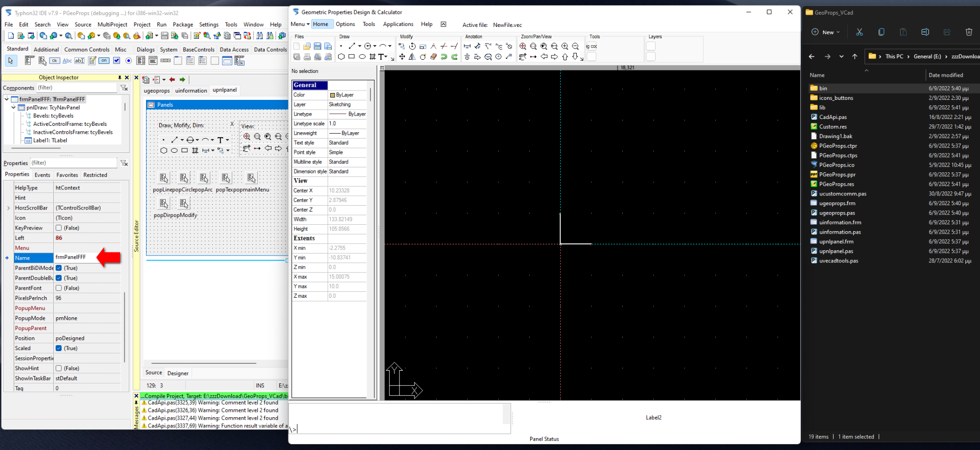
Task: Click Pan left arrow in the Zoom/Pan/View group
Action: pos(544,57)
